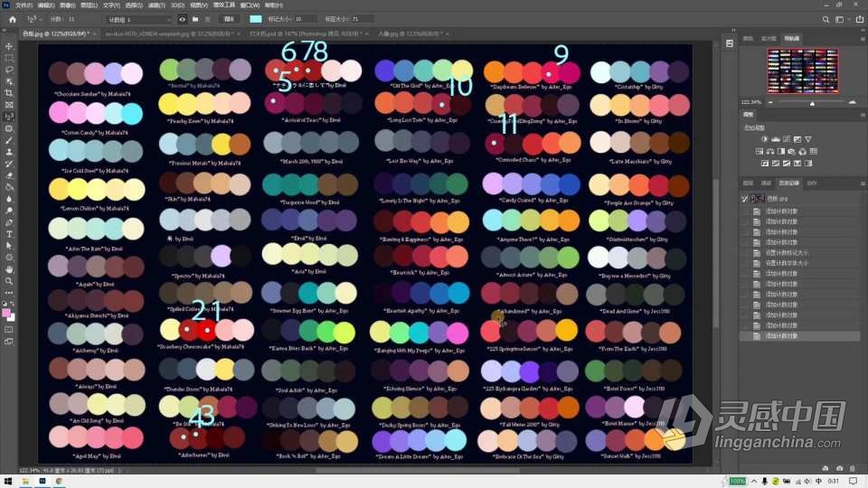This screenshot has width=868, height=488.
Task: Select the Quick Selection tool
Action: pyautogui.click(x=9, y=81)
